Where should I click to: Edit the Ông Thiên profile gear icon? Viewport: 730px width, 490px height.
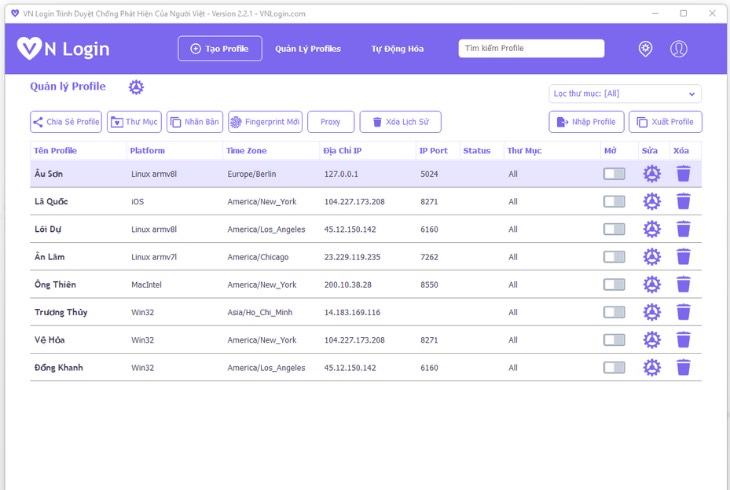pyautogui.click(x=652, y=285)
